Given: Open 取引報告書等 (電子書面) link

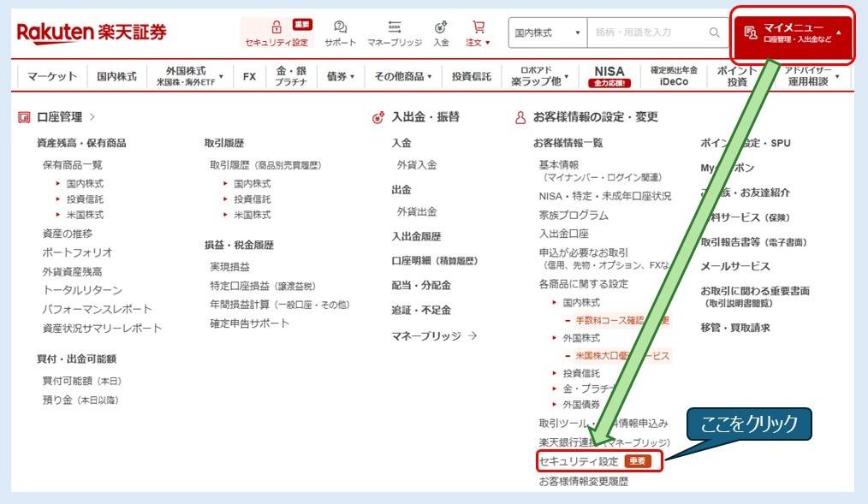Looking at the screenshot, I should pos(754,242).
